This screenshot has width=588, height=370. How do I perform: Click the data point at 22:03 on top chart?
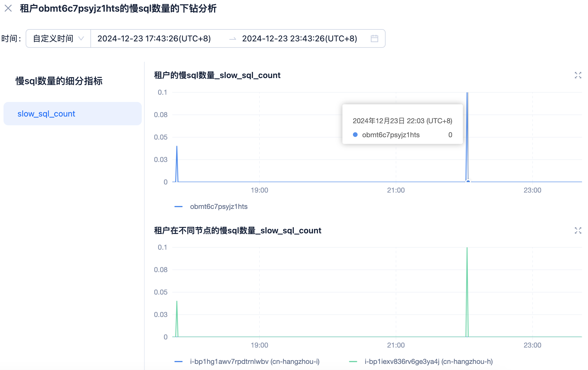click(468, 182)
